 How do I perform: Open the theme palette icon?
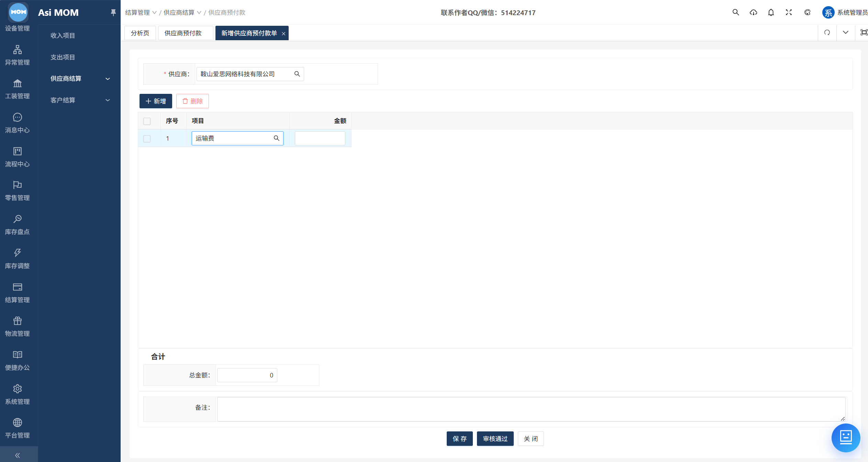[807, 12]
